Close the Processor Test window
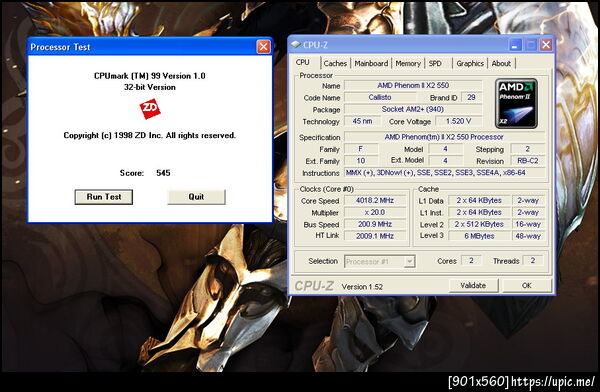 [x=263, y=47]
